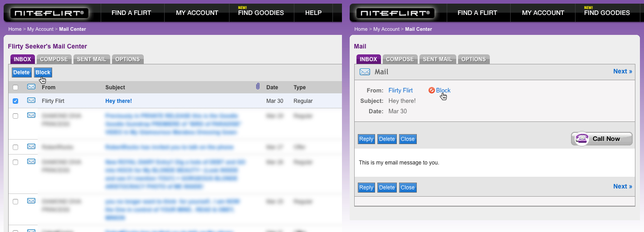Click the Block link next to sender
The image size is (644, 232).
click(x=443, y=91)
